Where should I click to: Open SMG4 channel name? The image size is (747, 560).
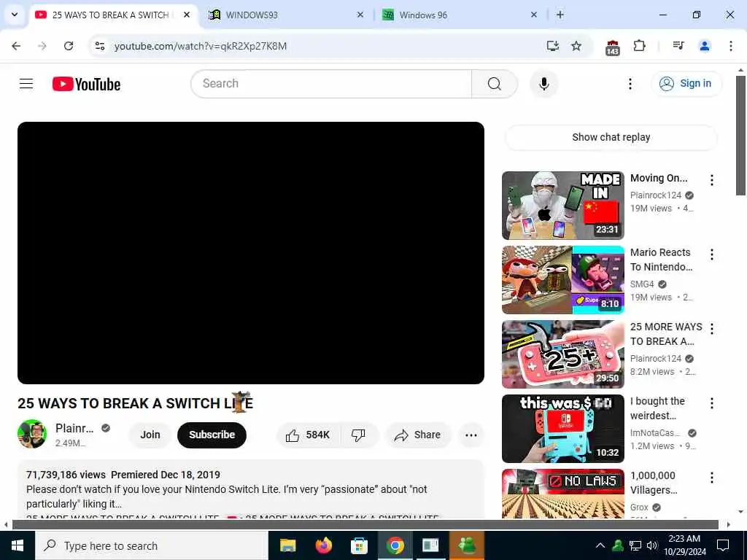pos(642,284)
